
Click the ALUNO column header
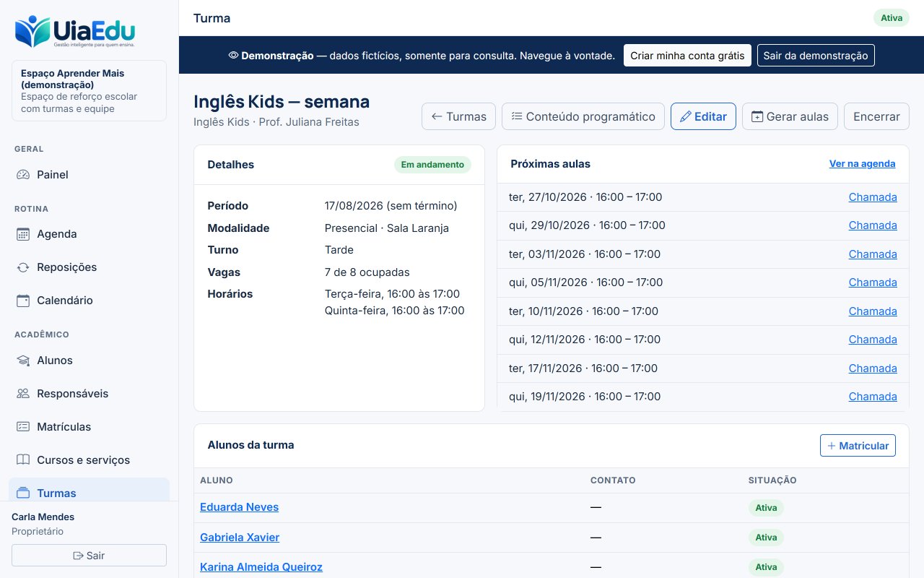click(217, 480)
